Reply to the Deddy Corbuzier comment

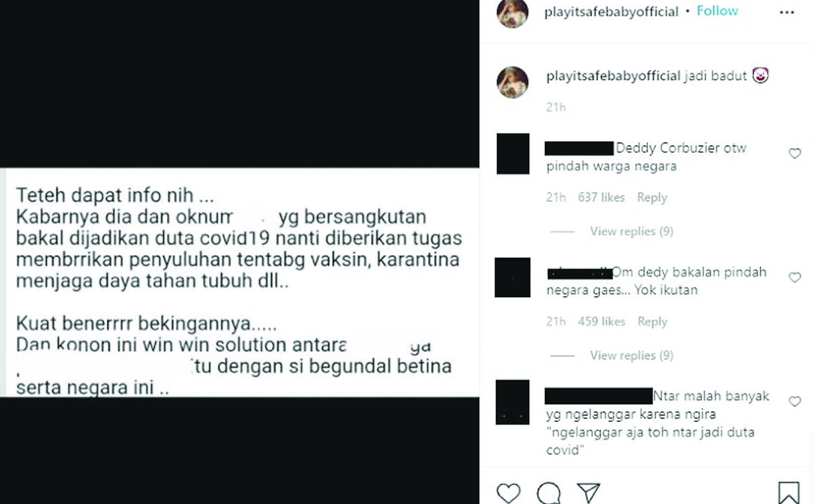652,197
